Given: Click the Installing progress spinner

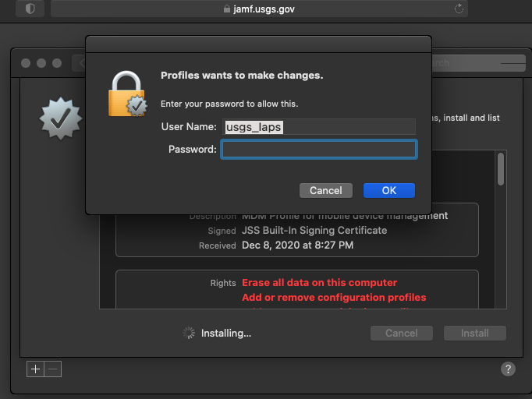Looking at the screenshot, I should click(189, 333).
